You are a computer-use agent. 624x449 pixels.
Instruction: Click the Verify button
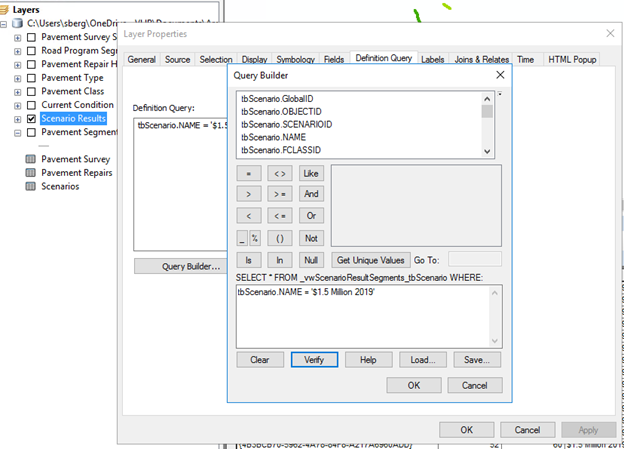314,359
